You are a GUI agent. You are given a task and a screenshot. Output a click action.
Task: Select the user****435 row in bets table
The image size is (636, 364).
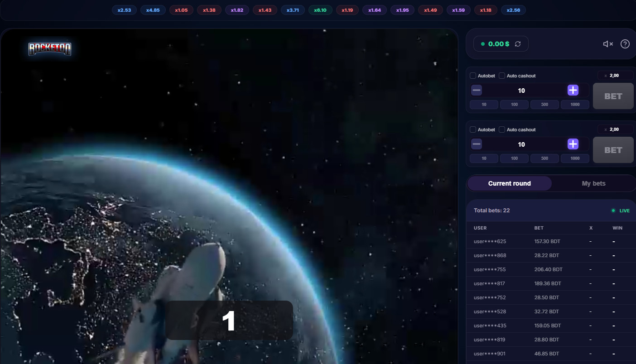click(551, 326)
